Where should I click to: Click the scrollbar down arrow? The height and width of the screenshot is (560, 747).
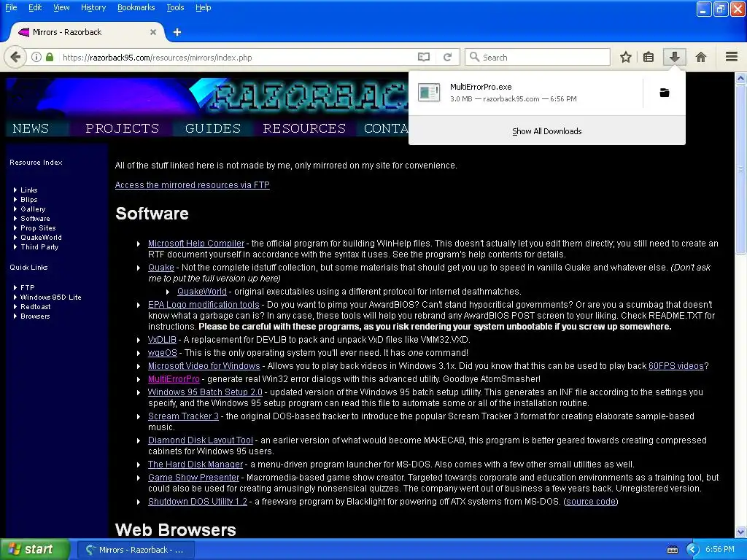pos(740,532)
